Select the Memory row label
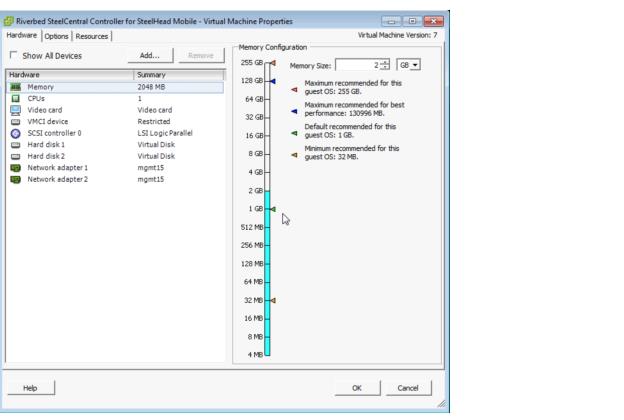Viewport: 624px width, 420px height. point(41,87)
